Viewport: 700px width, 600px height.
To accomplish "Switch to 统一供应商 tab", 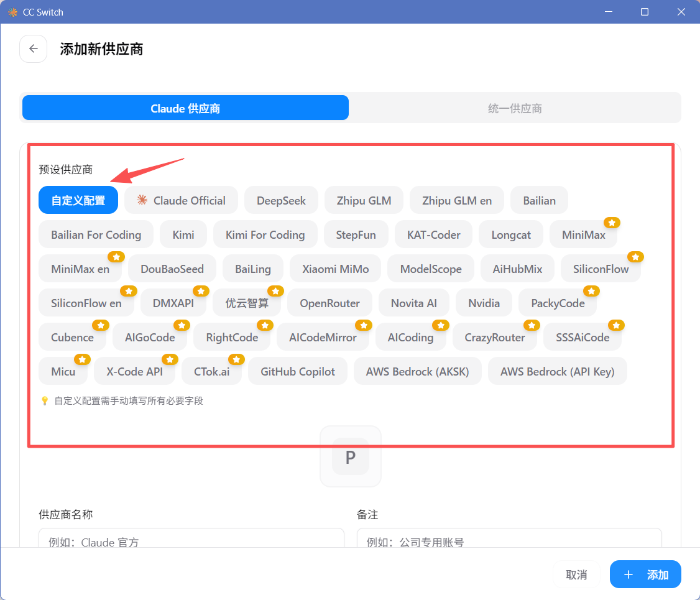I will tap(515, 108).
